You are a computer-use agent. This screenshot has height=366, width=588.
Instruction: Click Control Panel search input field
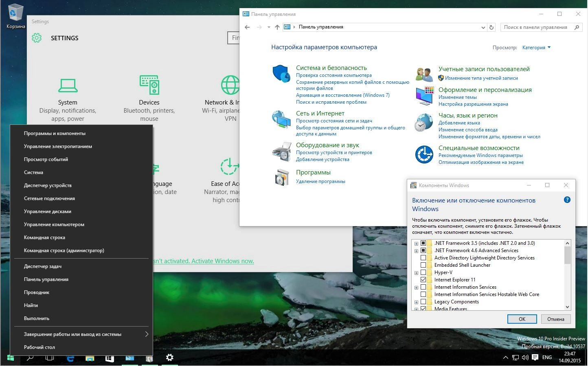click(x=537, y=27)
